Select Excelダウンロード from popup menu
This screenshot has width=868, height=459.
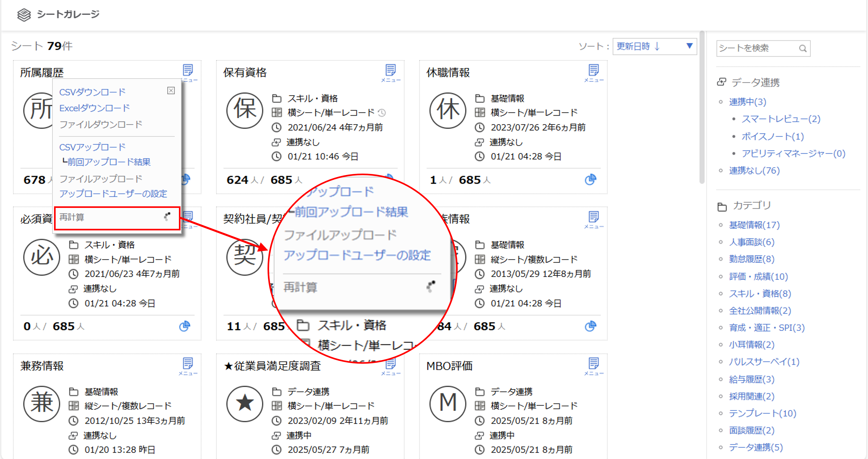coord(94,108)
